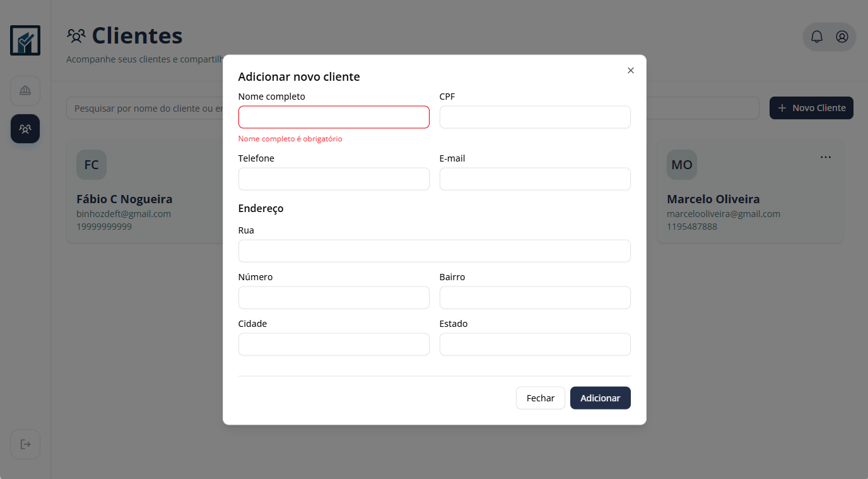
Task: Focus the Nome completo input field
Action: pos(334,117)
